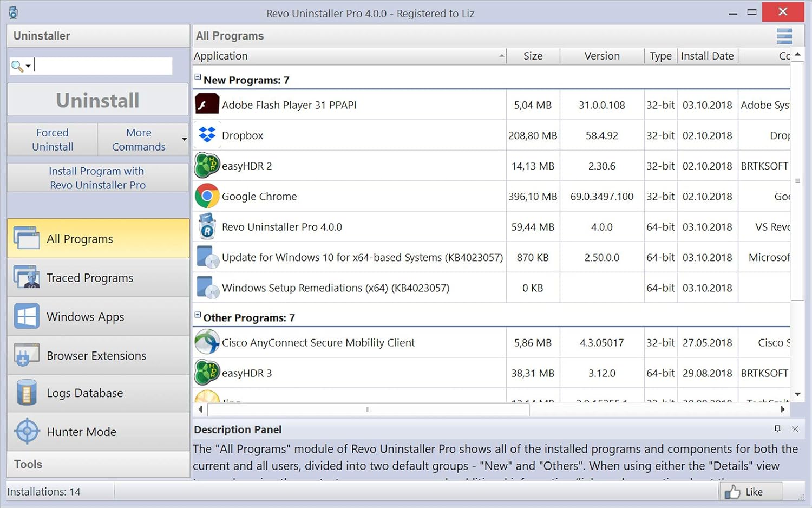This screenshot has height=508, width=812.
Task: Click the 69.0.3497.100 version cell
Action: pyautogui.click(x=602, y=197)
